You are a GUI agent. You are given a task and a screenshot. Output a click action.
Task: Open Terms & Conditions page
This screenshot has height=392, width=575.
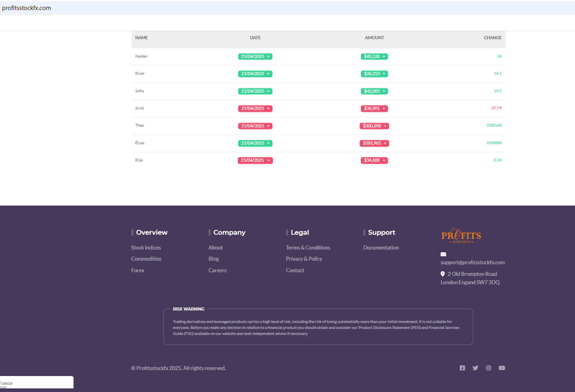click(308, 248)
